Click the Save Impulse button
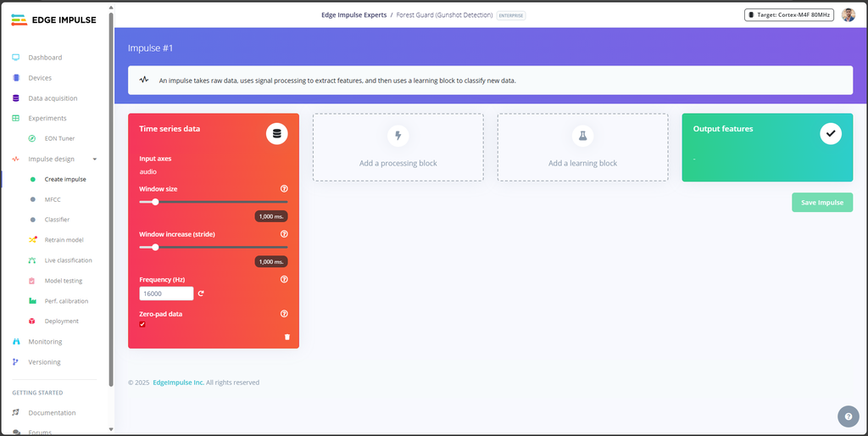This screenshot has height=436, width=868. click(x=822, y=202)
